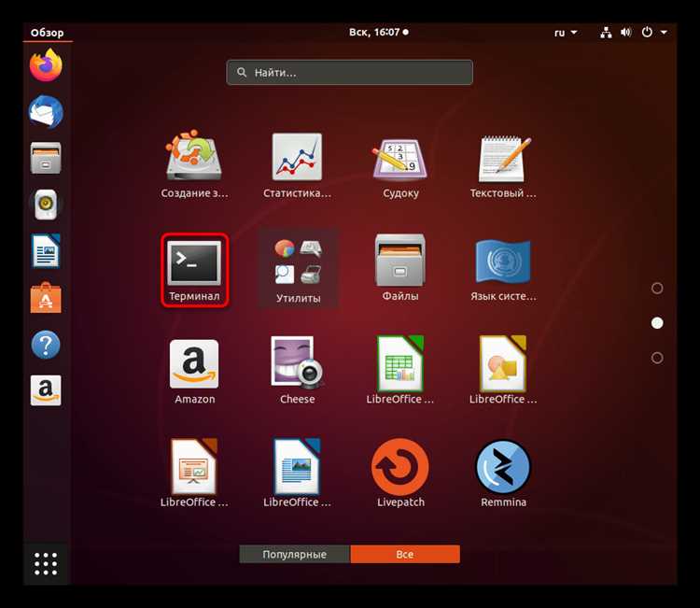This screenshot has height=608, width=700.
Task: Expand the power system menu arrow
Action: pos(664,32)
